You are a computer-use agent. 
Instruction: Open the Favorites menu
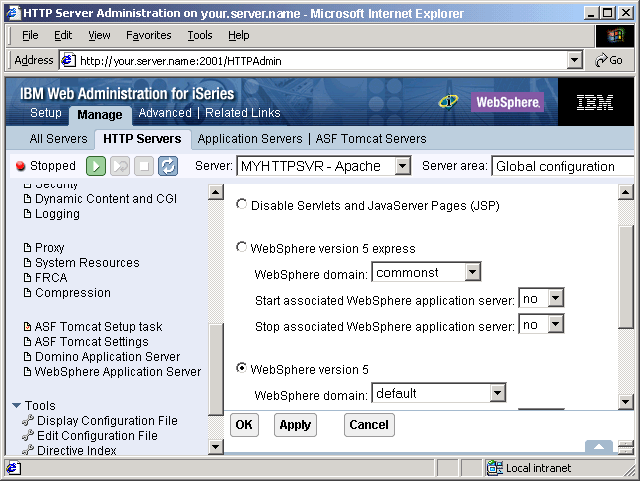tap(149, 36)
